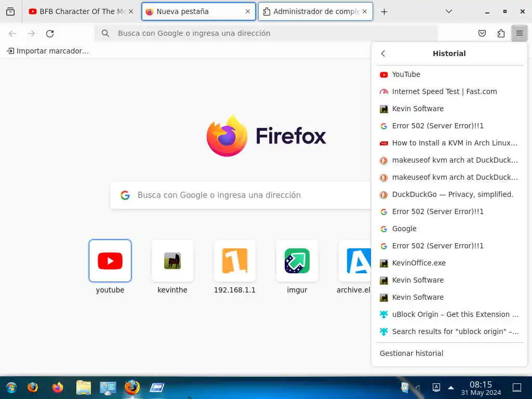The width and height of the screenshot is (532, 399).
Task: Click the show desktop icon
Action: 517,388
